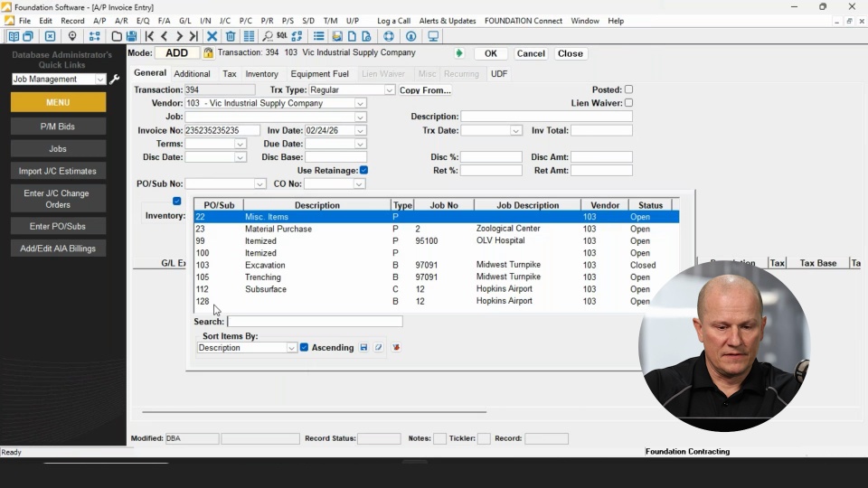Open the Record menu
The image size is (868, 488).
pyautogui.click(x=72, y=21)
